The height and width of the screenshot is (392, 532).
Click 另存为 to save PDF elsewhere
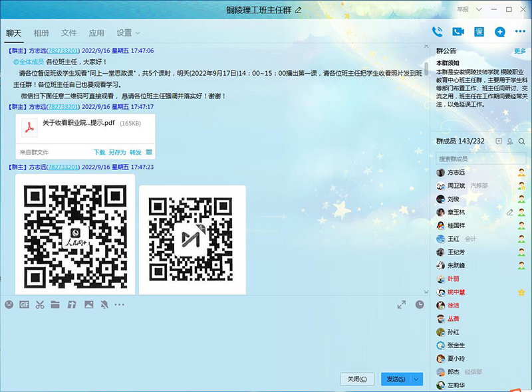[x=118, y=152]
